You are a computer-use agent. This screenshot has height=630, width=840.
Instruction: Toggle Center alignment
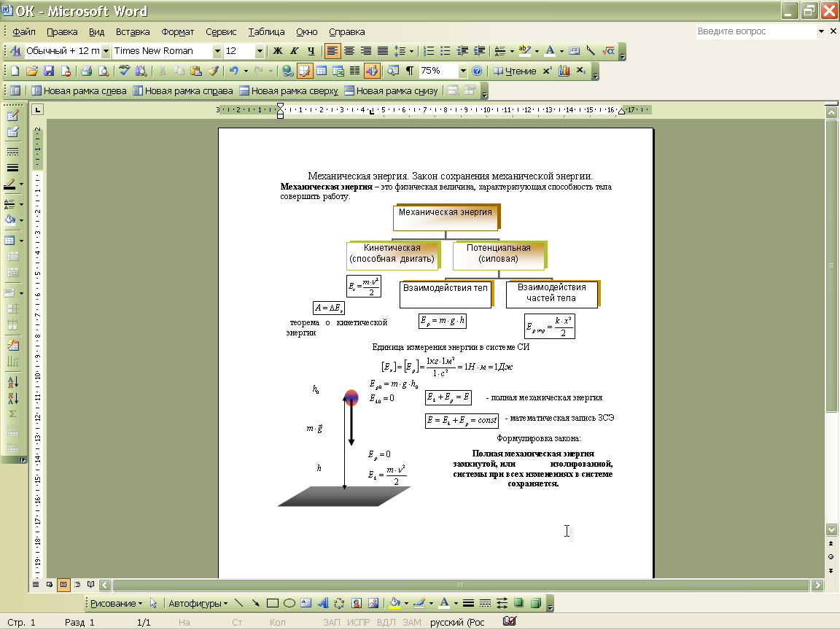pyautogui.click(x=349, y=51)
